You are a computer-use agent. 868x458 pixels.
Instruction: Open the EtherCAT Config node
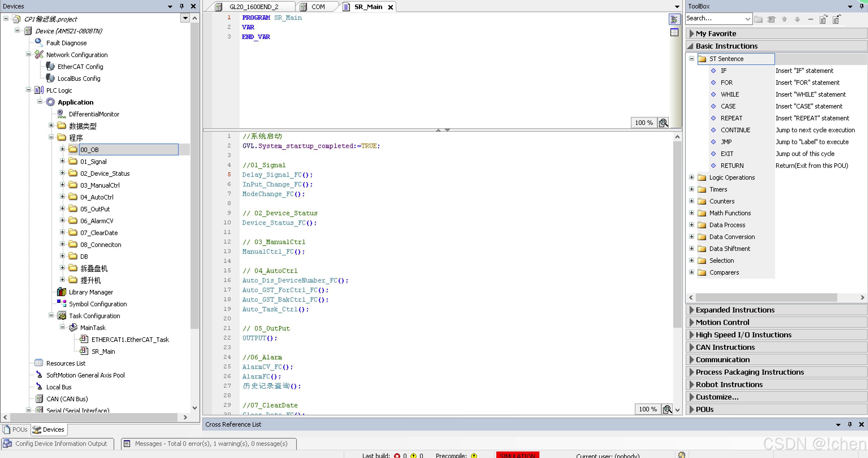click(x=80, y=67)
